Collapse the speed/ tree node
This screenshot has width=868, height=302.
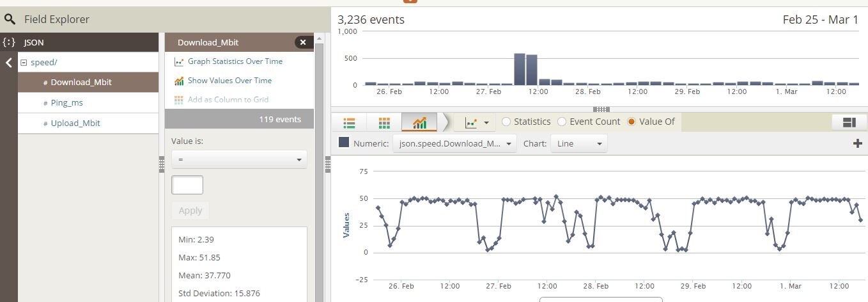tap(24, 63)
